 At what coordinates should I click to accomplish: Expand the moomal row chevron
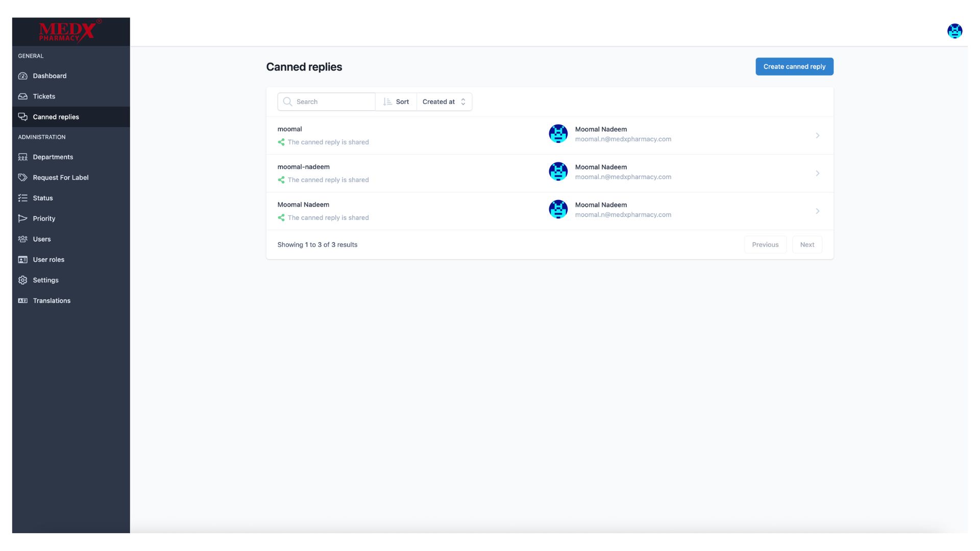(x=817, y=136)
